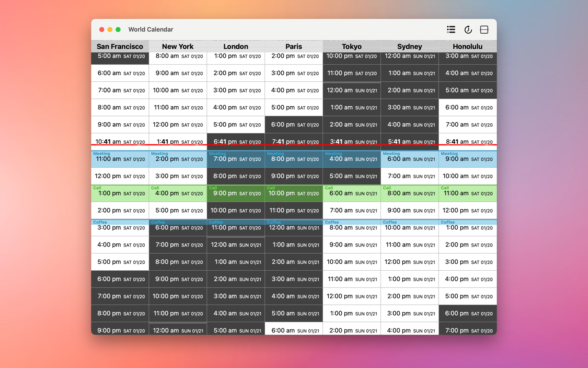Select the Tokyo column header
The height and width of the screenshot is (368, 588).
point(352,46)
